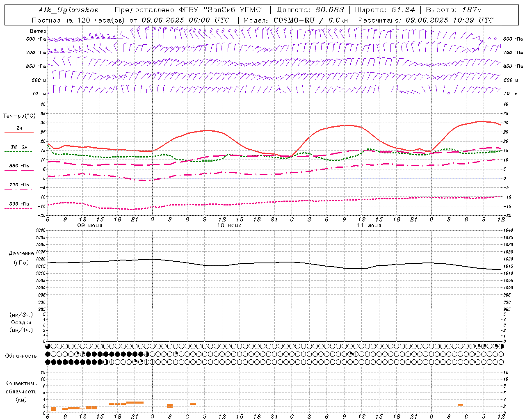Click the left 500 м wind level label

[39, 80]
